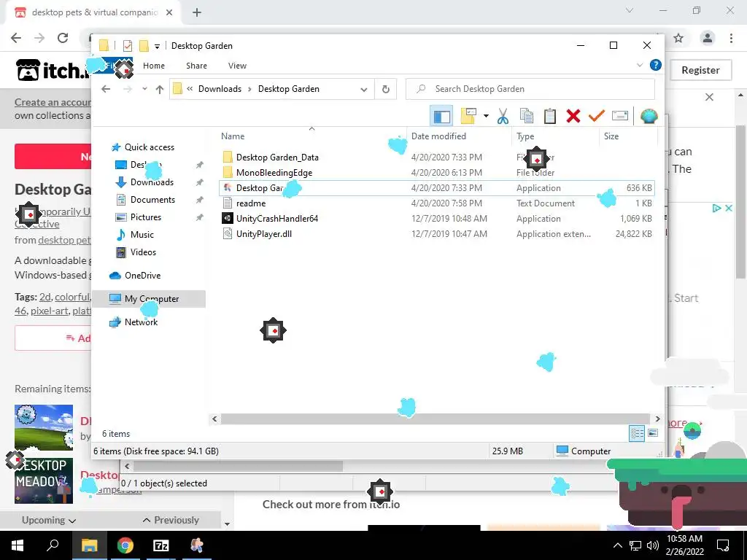The width and height of the screenshot is (747, 560).
Task: Click the E-mail envelope toolbar icon
Action: coord(619,116)
